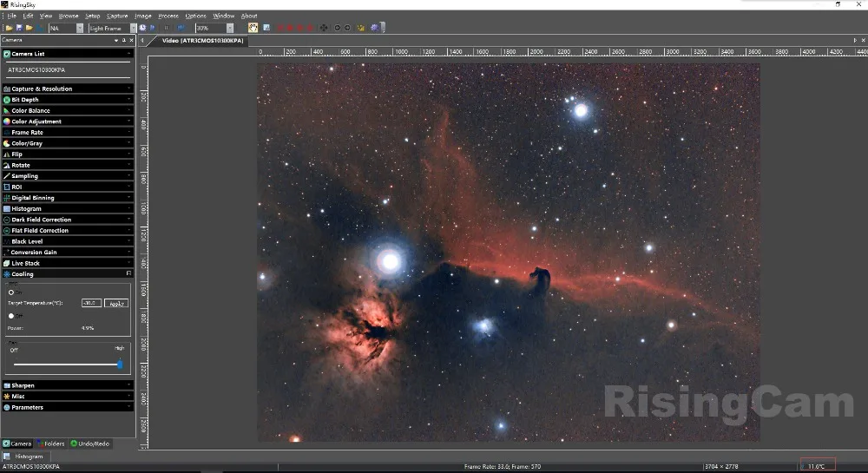The height and width of the screenshot is (473, 868).
Task: Open the Light Frame dropdown
Action: (133, 28)
